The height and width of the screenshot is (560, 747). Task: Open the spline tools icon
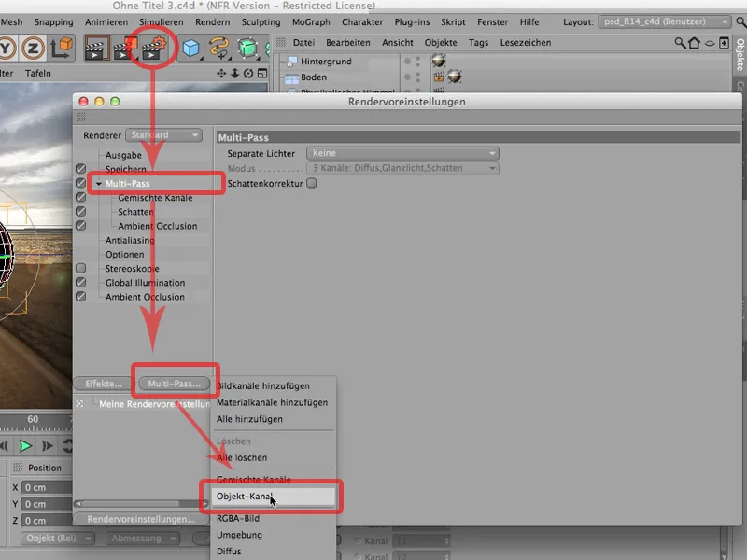tap(219, 49)
